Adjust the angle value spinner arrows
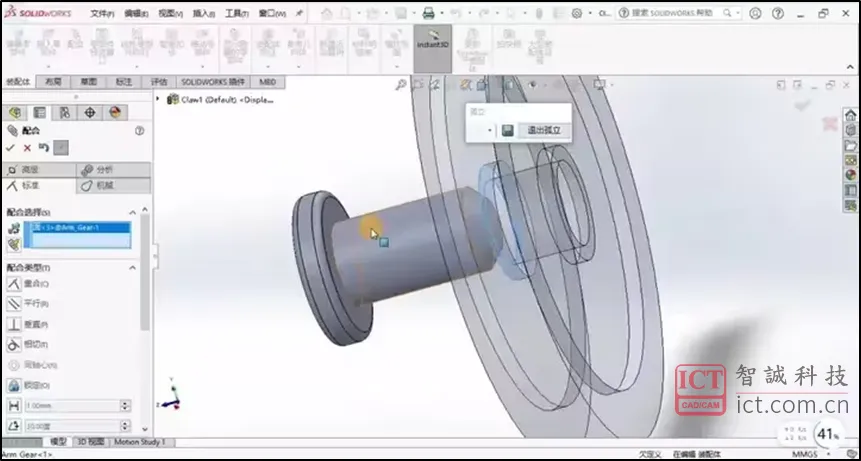The image size is (861, 461). point(125,426)
